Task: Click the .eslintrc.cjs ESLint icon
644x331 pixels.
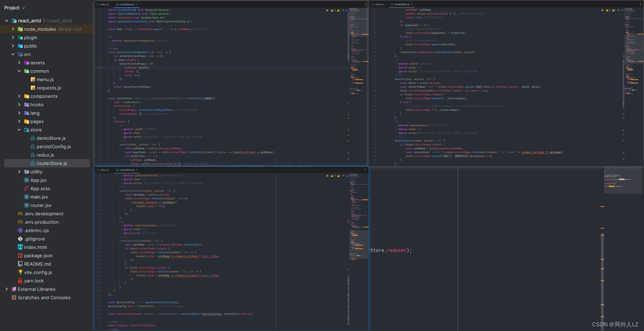Action: (x=20, y=230)
